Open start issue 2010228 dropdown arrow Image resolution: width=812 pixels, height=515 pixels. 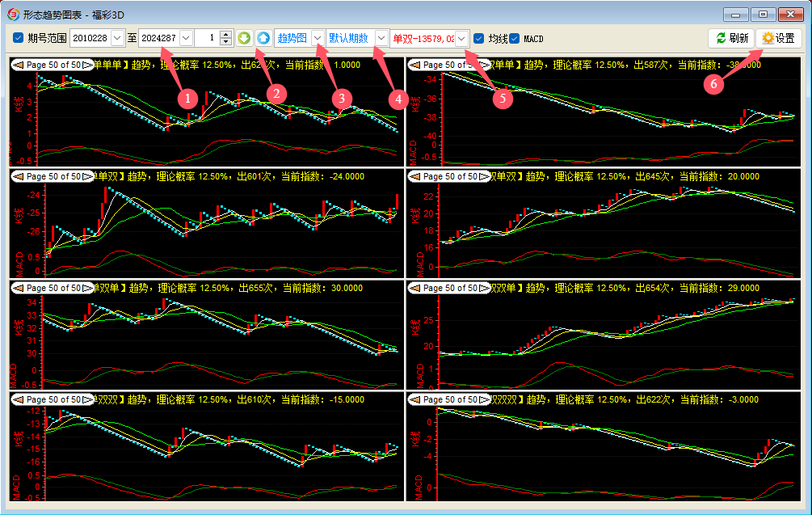click(x=118, y=38)
